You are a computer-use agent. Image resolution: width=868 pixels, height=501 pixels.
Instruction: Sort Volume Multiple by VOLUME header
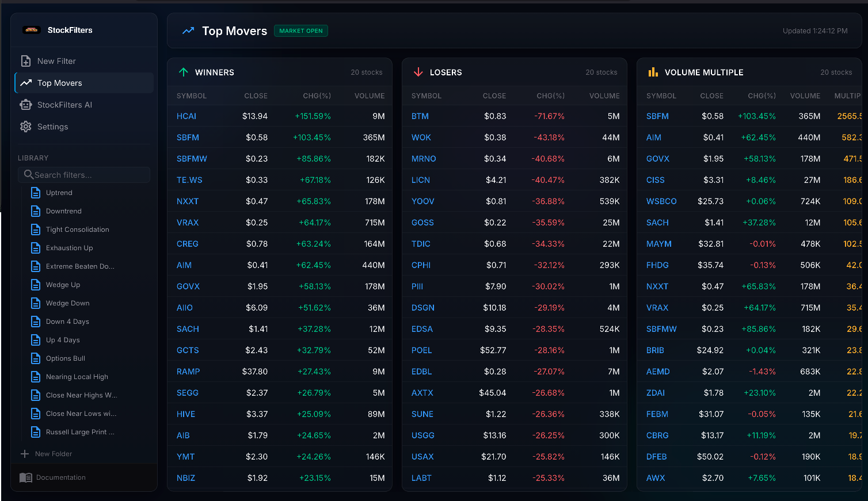tap(805, 96)
